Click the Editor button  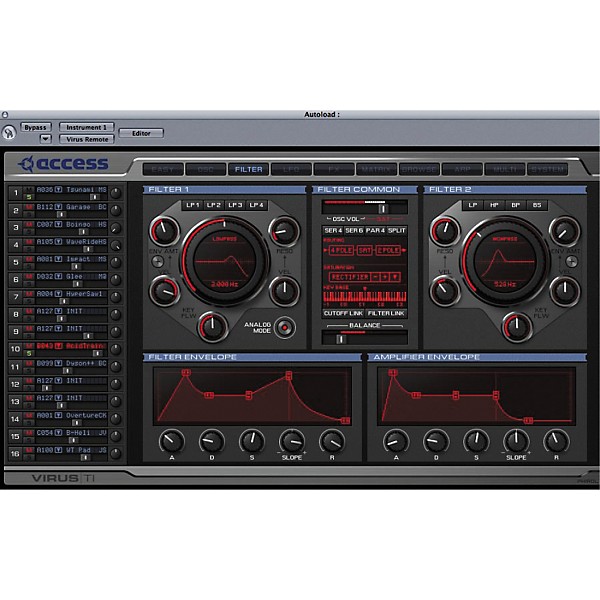tap(141, 133)
